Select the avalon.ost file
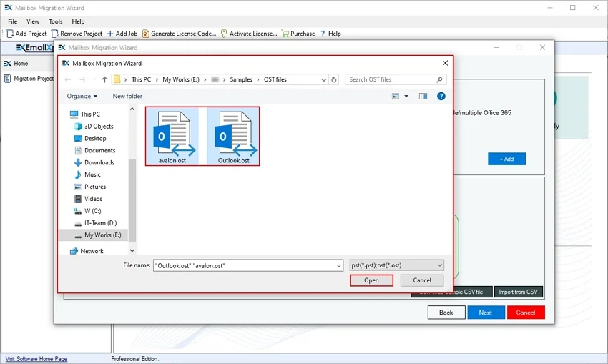 (x=172, y=136)
